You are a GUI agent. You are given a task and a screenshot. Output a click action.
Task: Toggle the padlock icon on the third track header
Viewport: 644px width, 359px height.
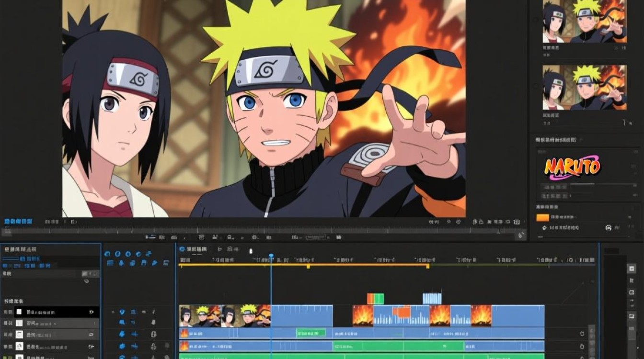153,334
